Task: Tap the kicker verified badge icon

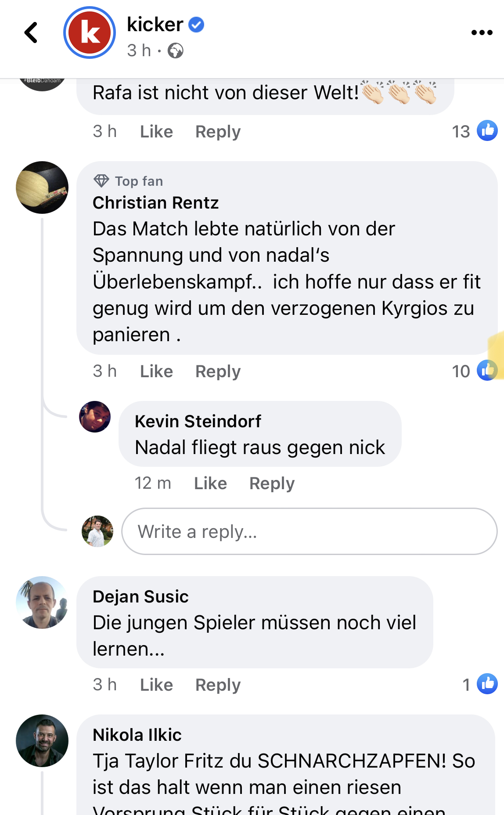Action: coord(196,25)
